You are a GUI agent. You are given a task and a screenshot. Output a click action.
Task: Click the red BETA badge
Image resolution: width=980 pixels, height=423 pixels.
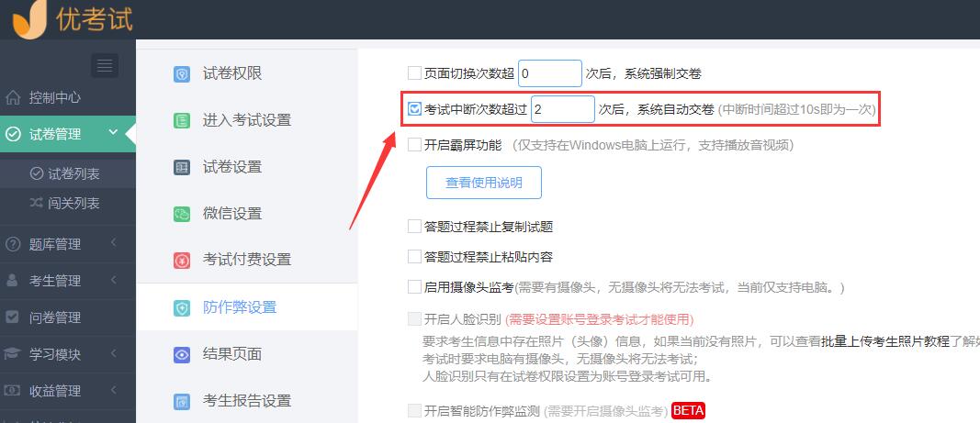pyautogui.click(x=688, y=410)
